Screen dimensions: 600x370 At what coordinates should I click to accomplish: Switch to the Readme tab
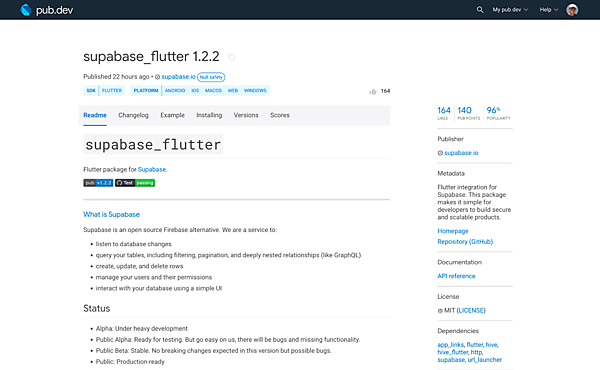point(95,115)
